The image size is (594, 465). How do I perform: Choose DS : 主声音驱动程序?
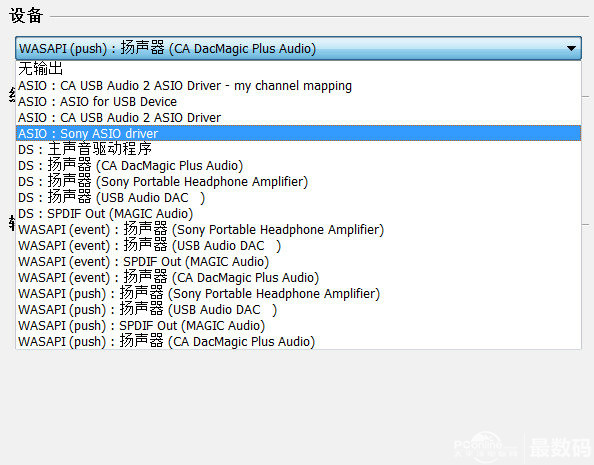tap(299, 149)
